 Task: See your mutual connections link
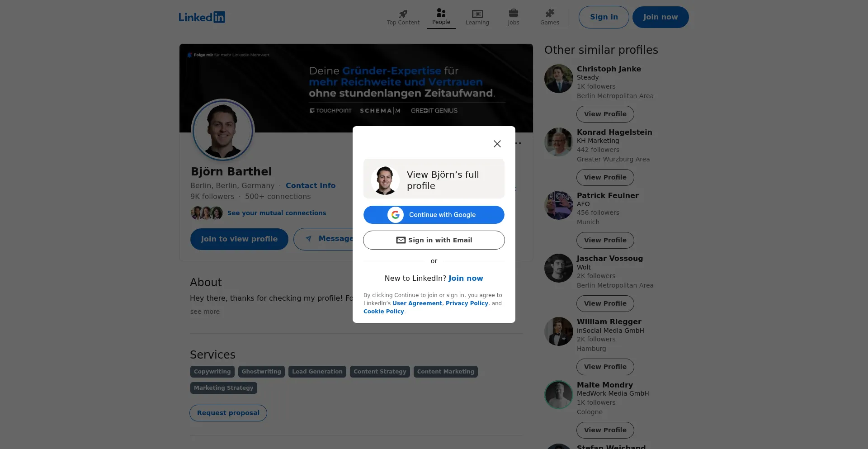pyautogui.click(x=277, y=213)
